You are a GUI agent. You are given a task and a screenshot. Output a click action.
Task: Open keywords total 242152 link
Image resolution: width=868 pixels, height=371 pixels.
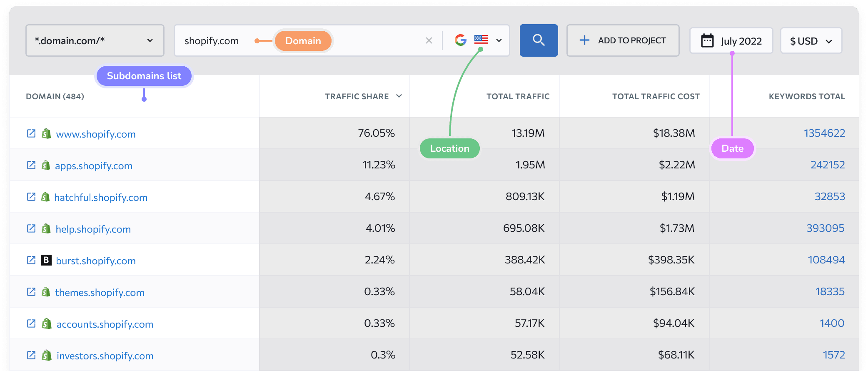(x=828, y=165)
